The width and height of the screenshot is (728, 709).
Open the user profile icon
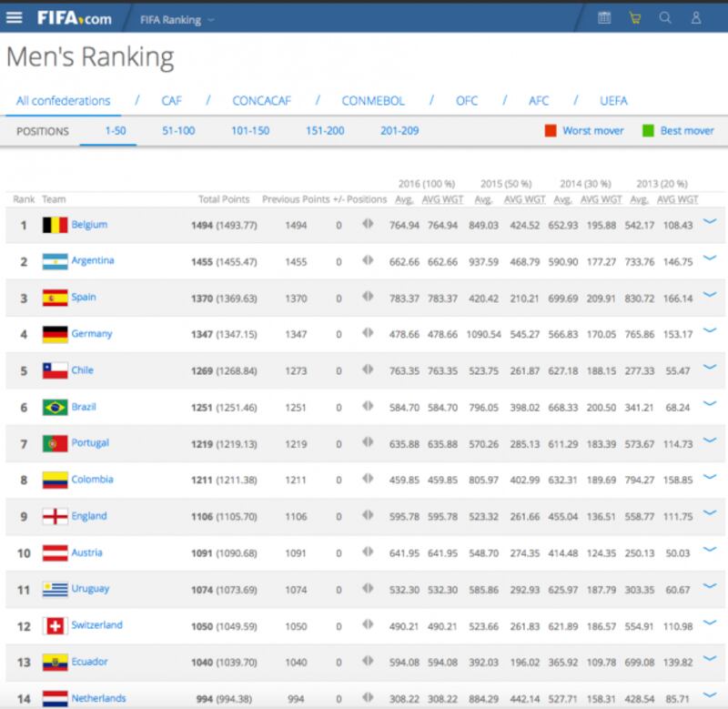(x=696, y=18)
